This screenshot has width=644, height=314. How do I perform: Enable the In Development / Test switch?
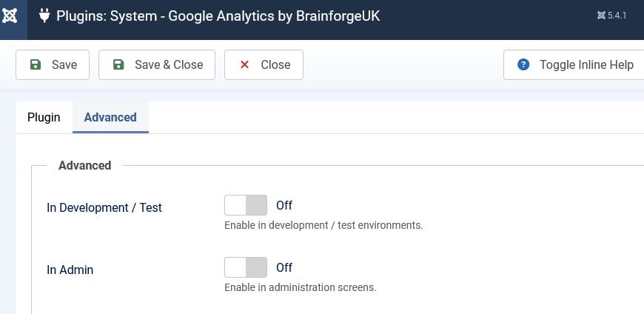coord(246,206)
